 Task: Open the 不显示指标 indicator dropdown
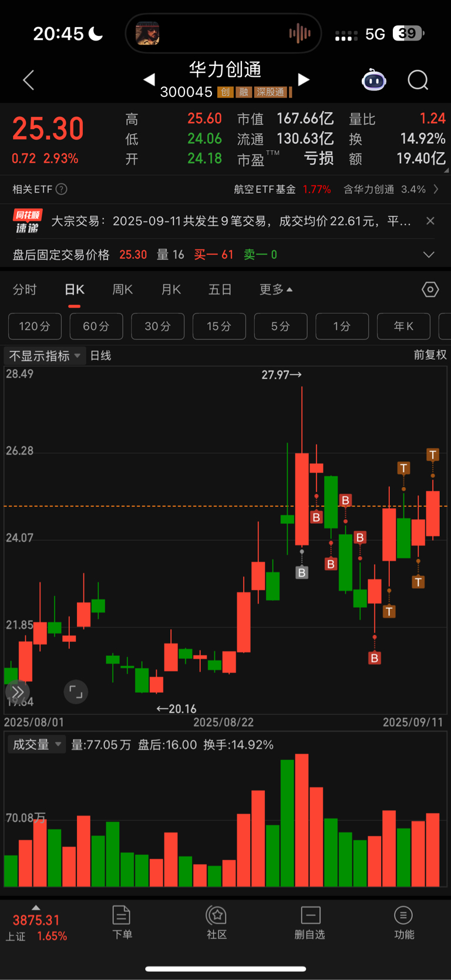tap(45, 355)
